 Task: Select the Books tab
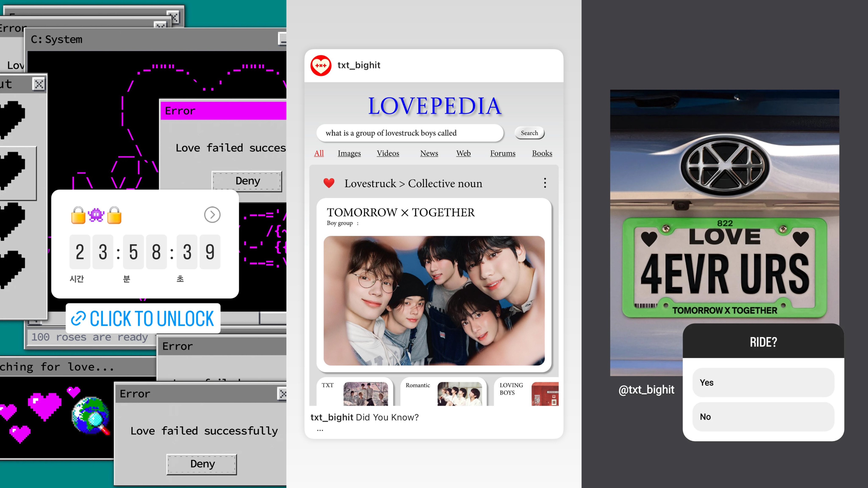pyautogui.click(x=542, y=153)
